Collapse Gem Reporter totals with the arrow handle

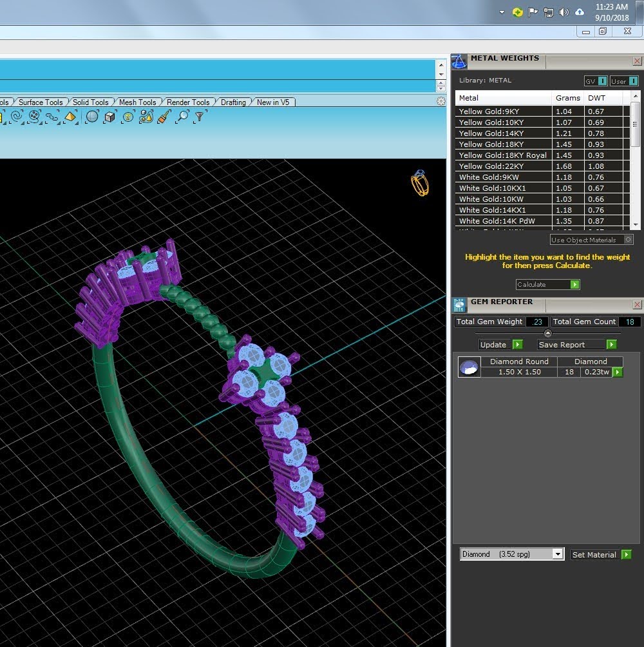coord(547,333)
